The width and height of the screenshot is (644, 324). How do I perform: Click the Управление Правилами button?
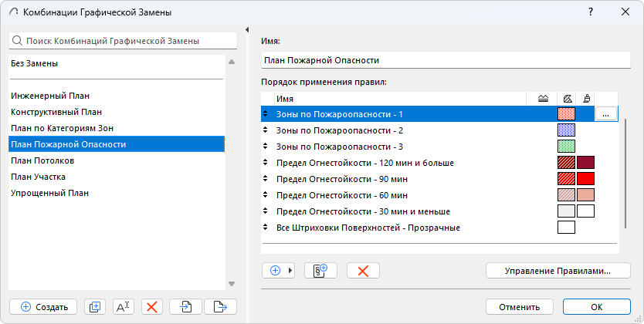pyautogui.click(x=558, y=271)
